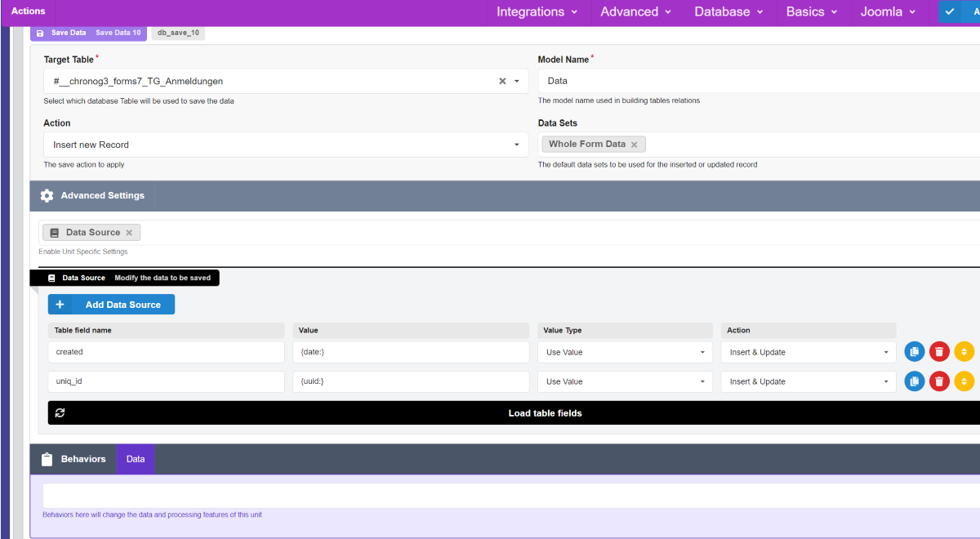The height and width of the screenshot is (539, 980).
Task: Remove the 'uniq_id' row with trash icon
Action: 939,381
